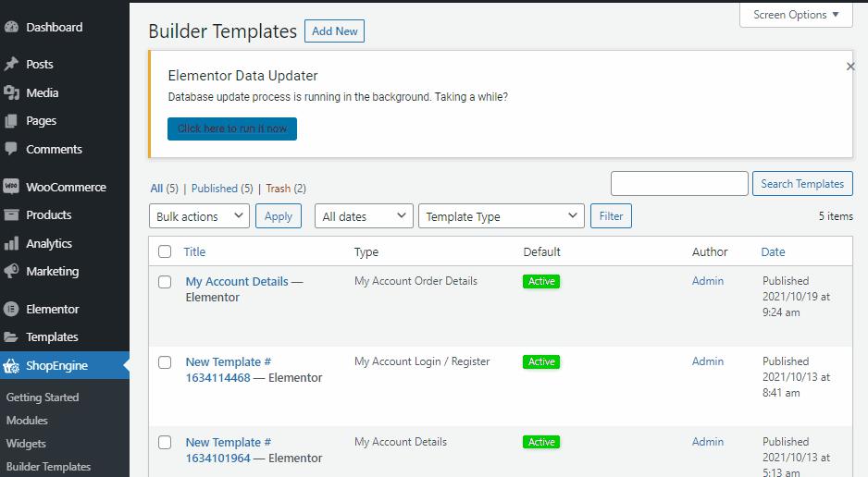
Task: Click the Analytics bar chart icon
Action: [x=11, y=243]
